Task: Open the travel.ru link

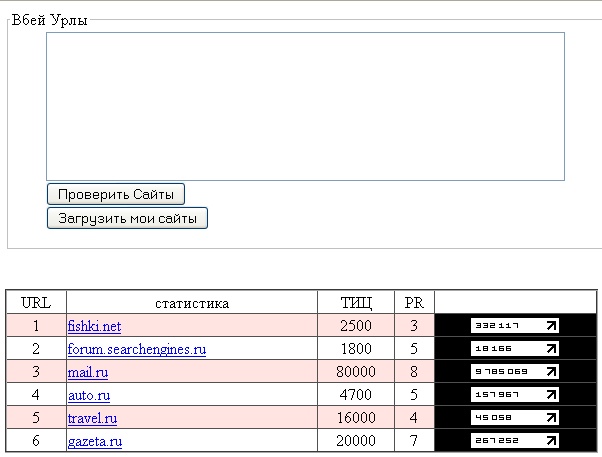Action: tap(93, 418)
